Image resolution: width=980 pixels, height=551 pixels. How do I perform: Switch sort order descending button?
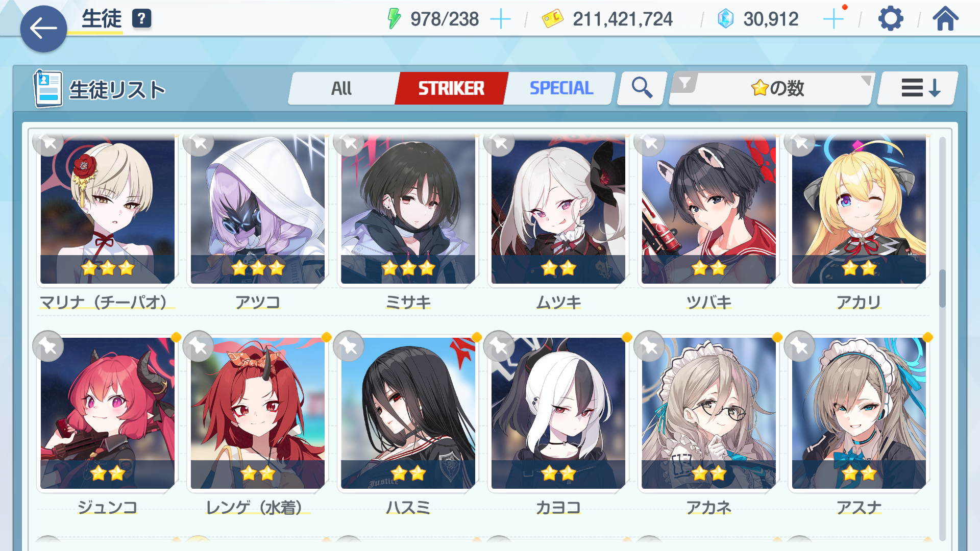[x=920, y=88]
